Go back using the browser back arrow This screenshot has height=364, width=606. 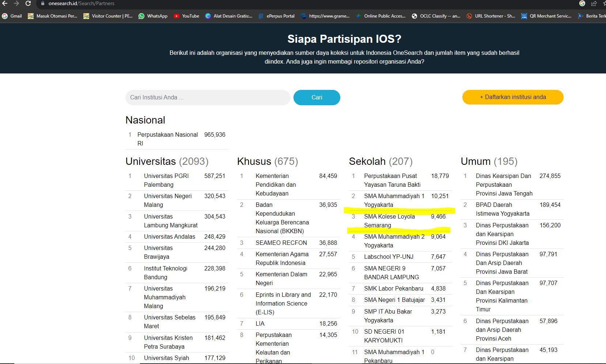pos(5,3)
